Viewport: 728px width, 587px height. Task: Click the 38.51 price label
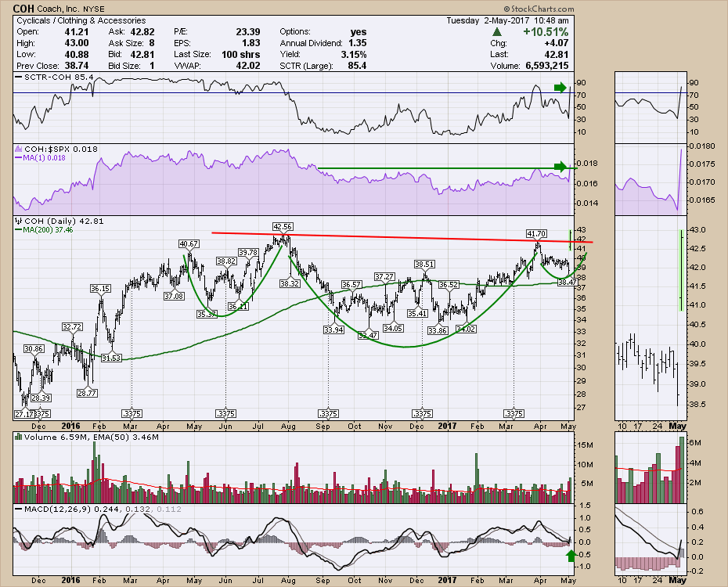tap(424, 264)
